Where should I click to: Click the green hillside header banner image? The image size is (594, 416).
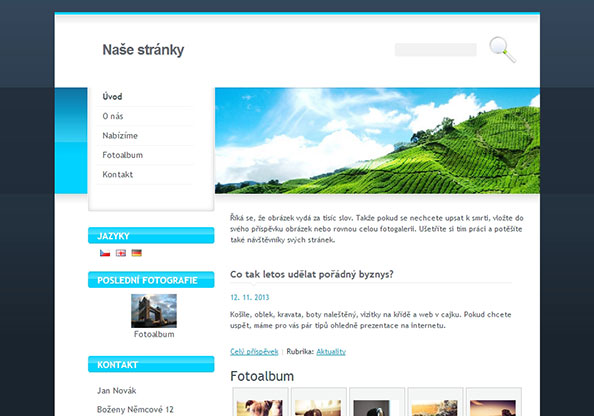click(x=377, y=141)
